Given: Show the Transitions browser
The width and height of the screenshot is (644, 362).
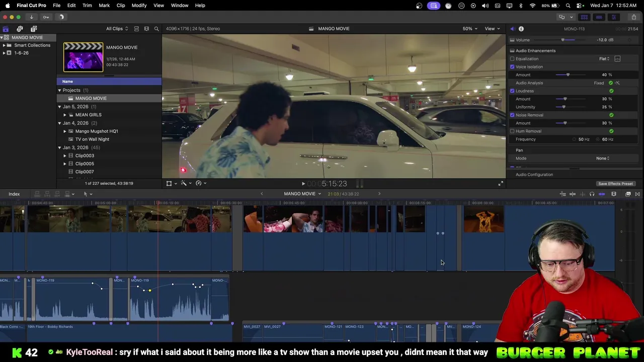Looking at the screenshot, I should click(637, 194).
